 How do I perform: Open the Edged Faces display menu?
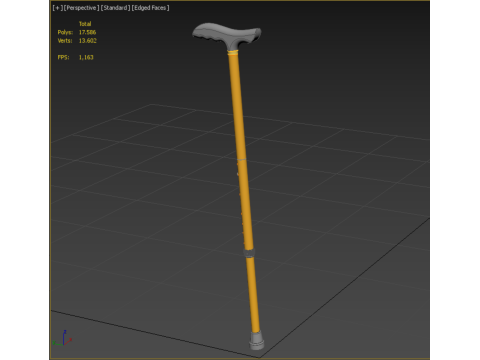pyautogui.click(x=150, y=8)
